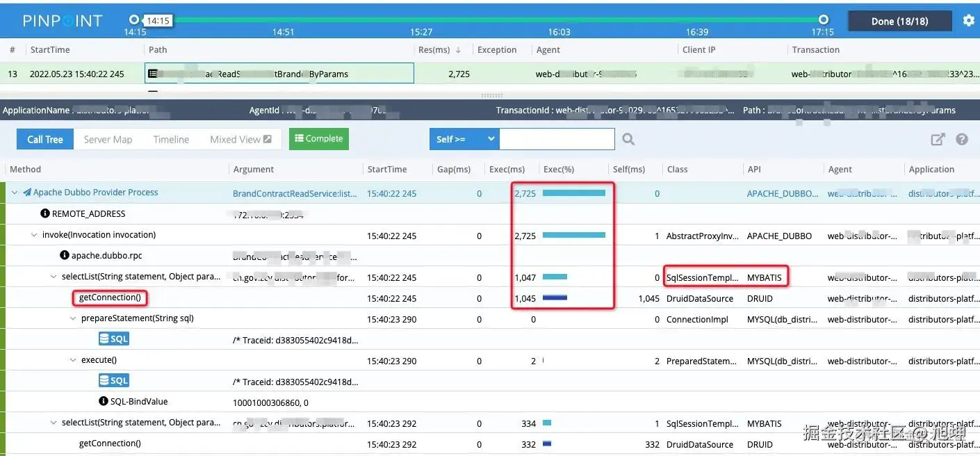Click the help question mark icon
Screen dimensions: 980x456
pos(962,139)
